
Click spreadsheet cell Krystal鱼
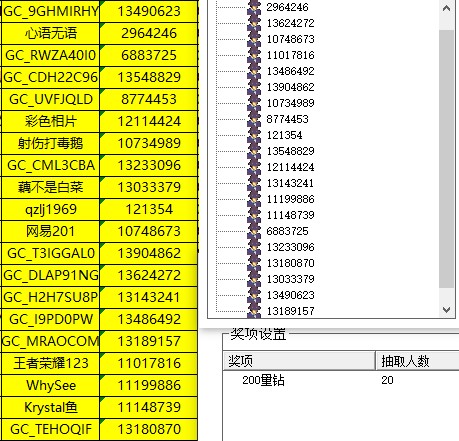pyautogui.click(x=50, y=407)
